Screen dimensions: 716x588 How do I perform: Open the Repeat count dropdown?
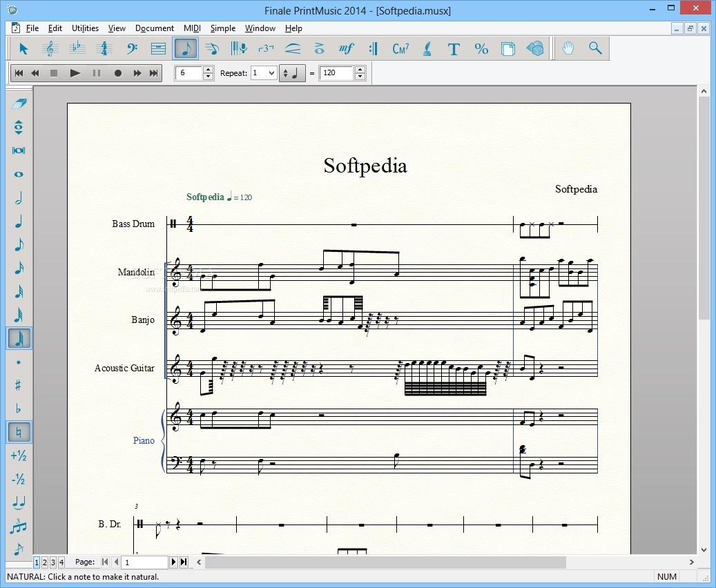click(x=264, y=73)
